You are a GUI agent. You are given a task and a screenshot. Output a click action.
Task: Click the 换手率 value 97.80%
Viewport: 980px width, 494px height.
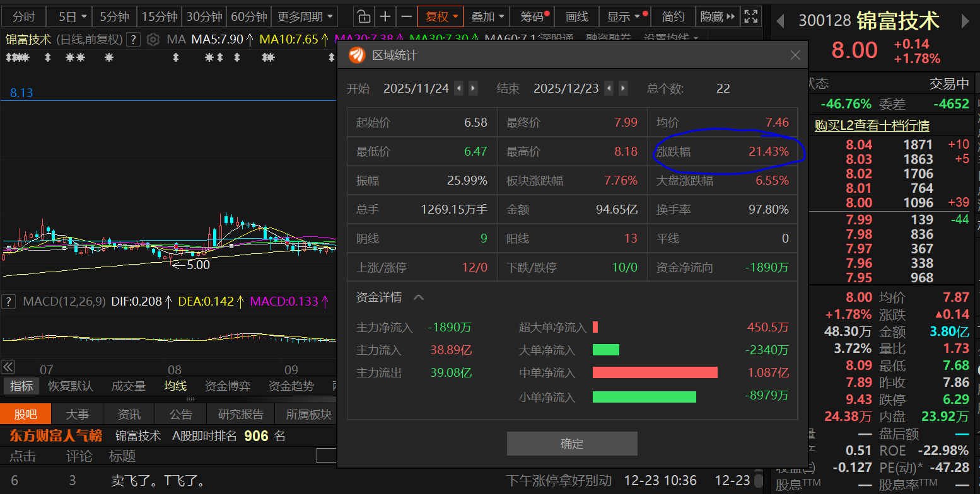click(768, 209)
